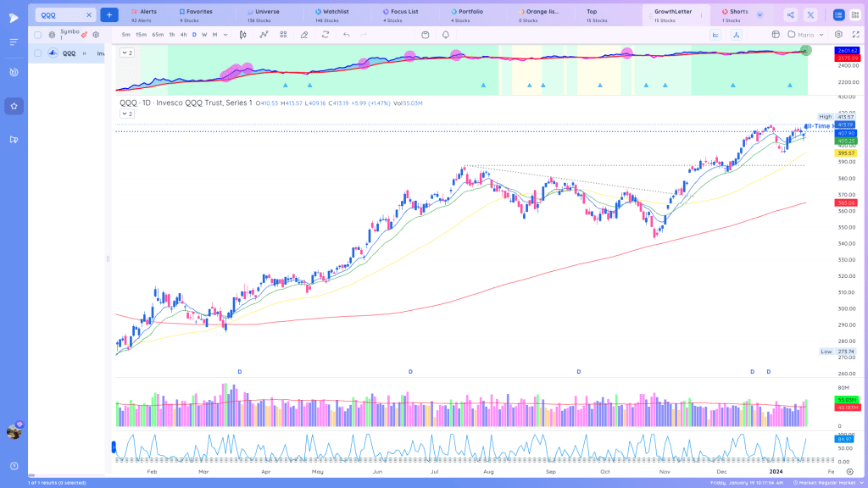The height and width of the screenshot is (488, 868).
Task: Select the eraser drawing tool
Action: pyautogui.click(x=304, y=35)
